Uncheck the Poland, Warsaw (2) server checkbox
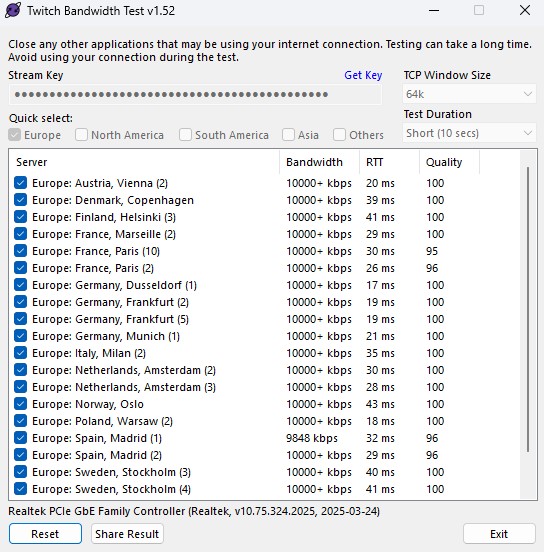The height and width of the screenshot is (552, 544). pyautogui.click(x=20, y=421)
